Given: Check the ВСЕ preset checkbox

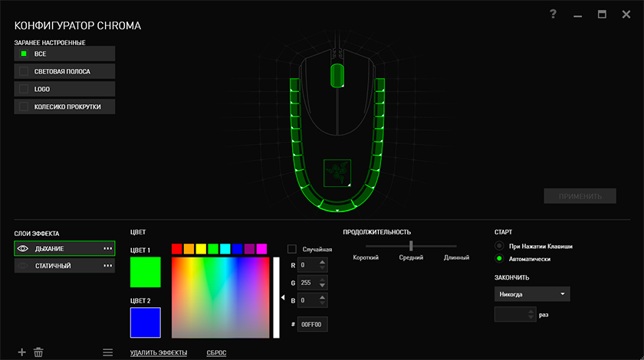Looking at the screenshot, I should [x=24, y=54].
